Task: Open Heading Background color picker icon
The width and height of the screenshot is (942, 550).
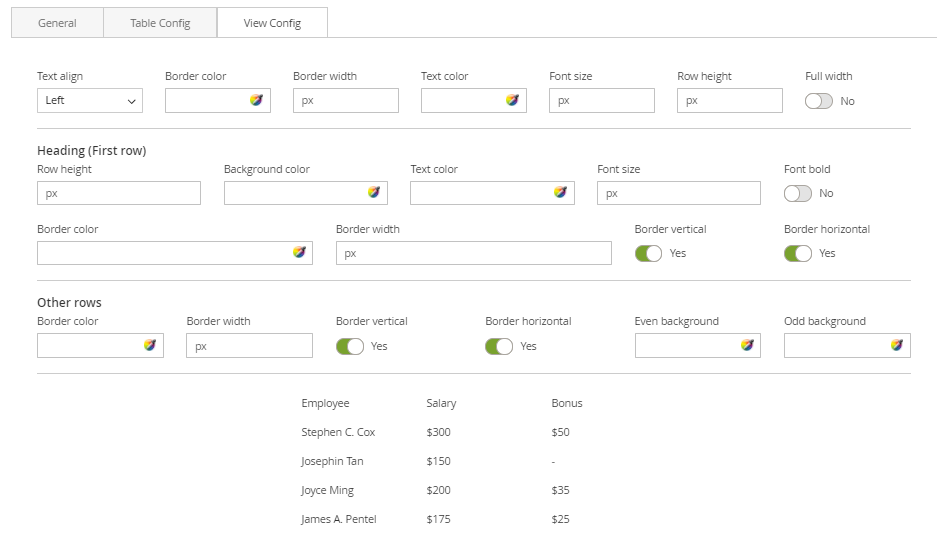Action: point(373,193)
